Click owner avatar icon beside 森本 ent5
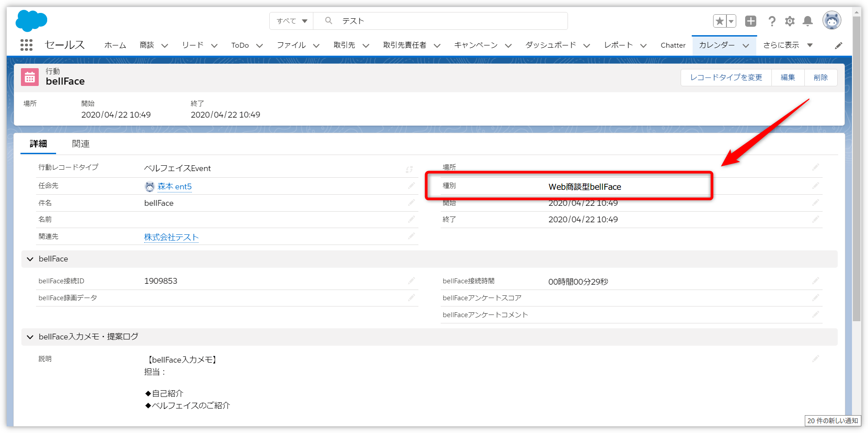 click(150, 187)
